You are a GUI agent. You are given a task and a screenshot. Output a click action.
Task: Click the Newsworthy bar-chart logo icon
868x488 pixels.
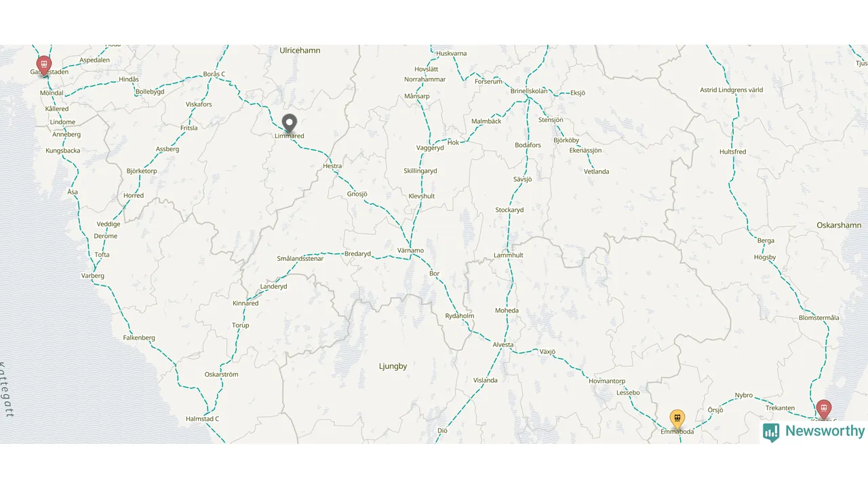[771, 432]
